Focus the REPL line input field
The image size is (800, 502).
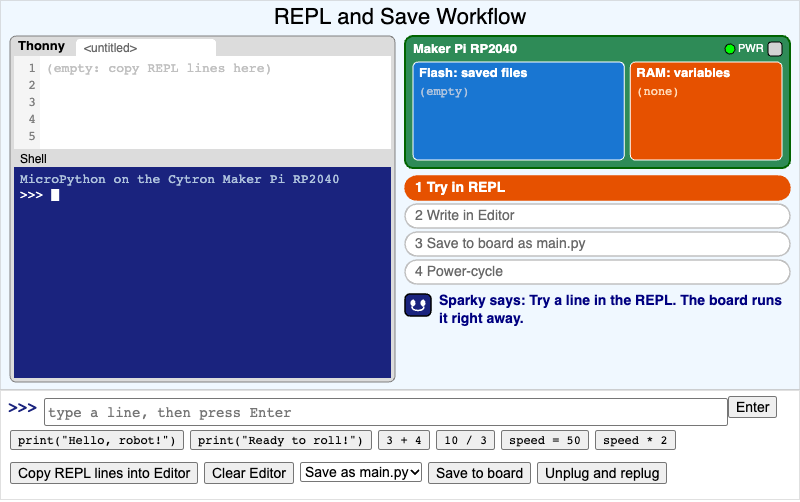pyautogui.click(x=386, y=412)
